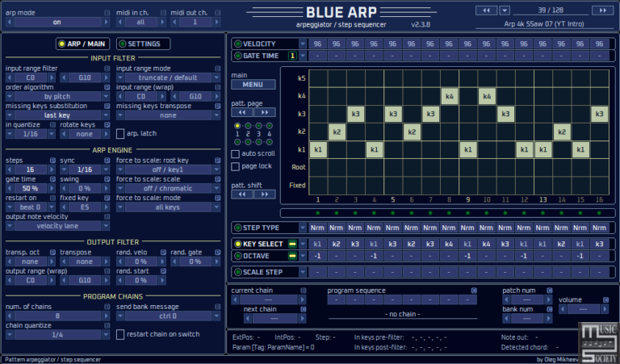Viewport: 620px width, 364px height.
Task: Increase swing 0 % with right arrow
Action: pos(106,189)
